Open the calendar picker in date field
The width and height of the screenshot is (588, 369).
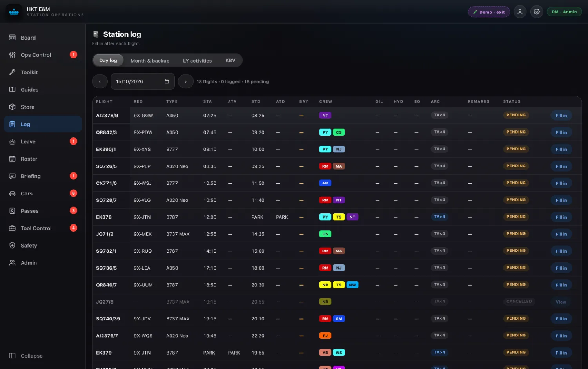coord(167,81)
